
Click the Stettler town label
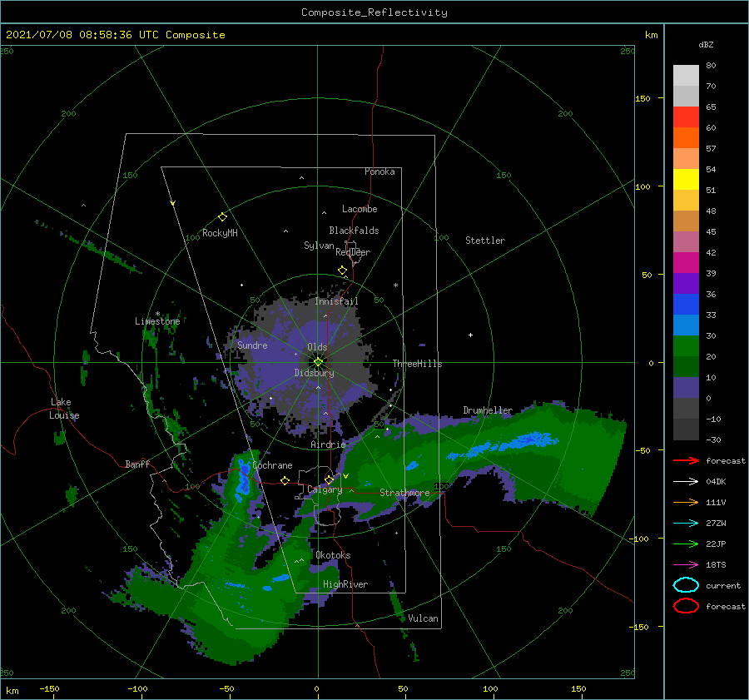485,241
